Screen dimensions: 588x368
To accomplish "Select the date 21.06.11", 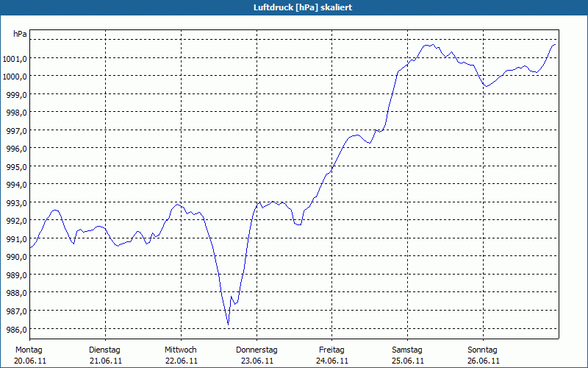I will pyautogui.click(x=106, y=361).
